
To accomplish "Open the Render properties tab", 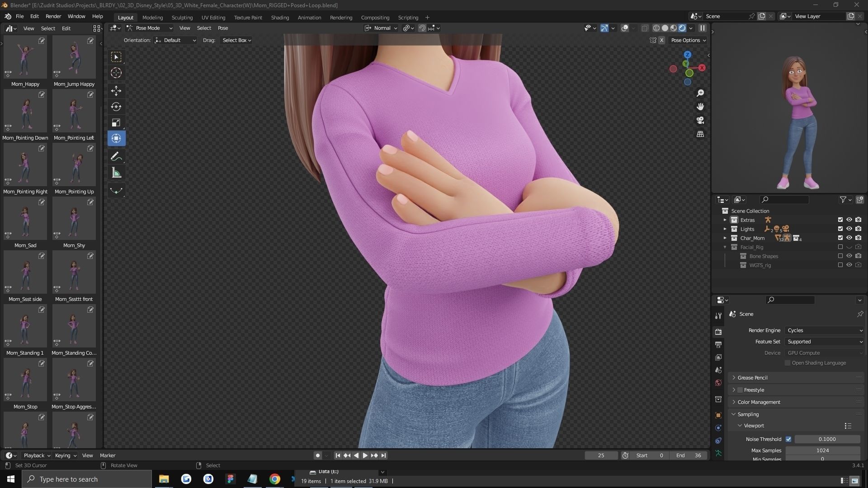I will point(718,332).
